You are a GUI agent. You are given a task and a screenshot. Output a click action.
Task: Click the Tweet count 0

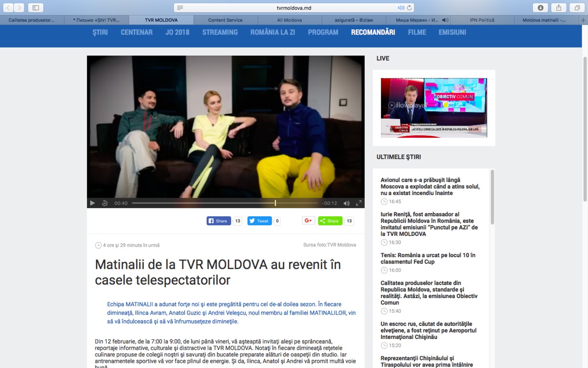tap(277, 221)
